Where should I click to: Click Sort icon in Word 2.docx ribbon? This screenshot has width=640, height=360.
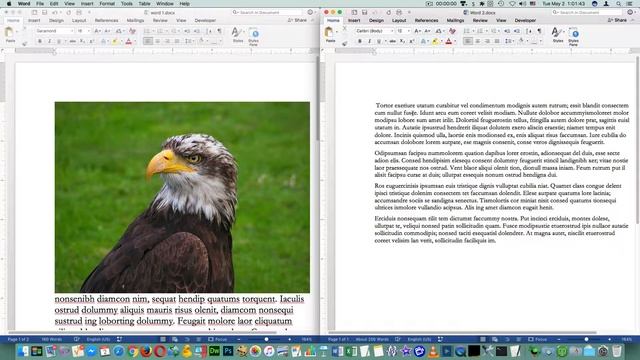529,31
